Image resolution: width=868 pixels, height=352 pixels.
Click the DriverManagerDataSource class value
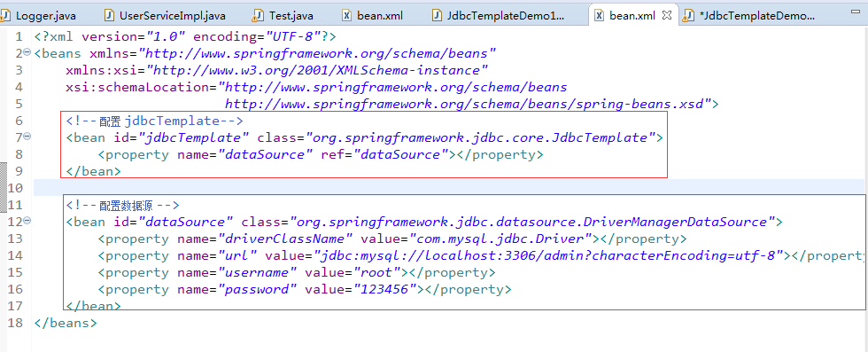(x=533, y=222)
